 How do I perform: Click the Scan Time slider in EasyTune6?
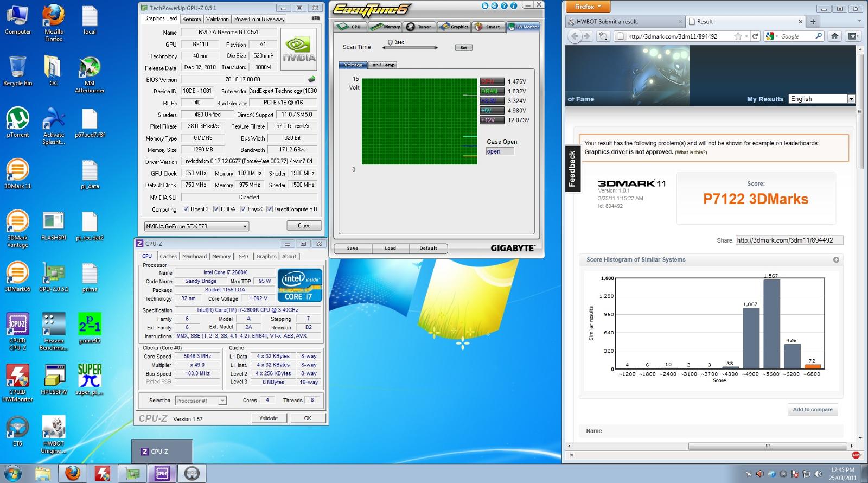(410, 47)
